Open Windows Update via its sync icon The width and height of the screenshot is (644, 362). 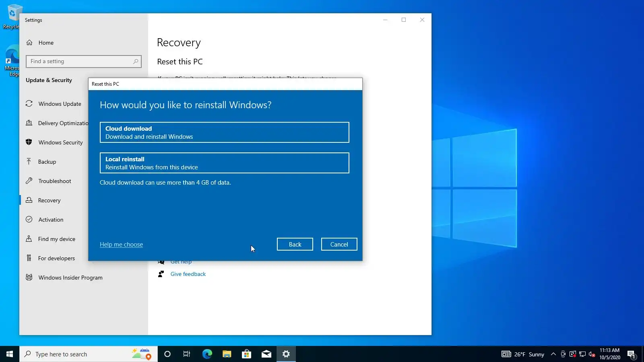29,104
